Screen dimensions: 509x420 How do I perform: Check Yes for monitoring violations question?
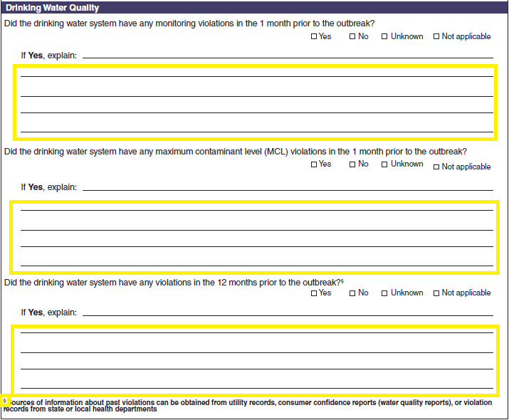(313, 36)
